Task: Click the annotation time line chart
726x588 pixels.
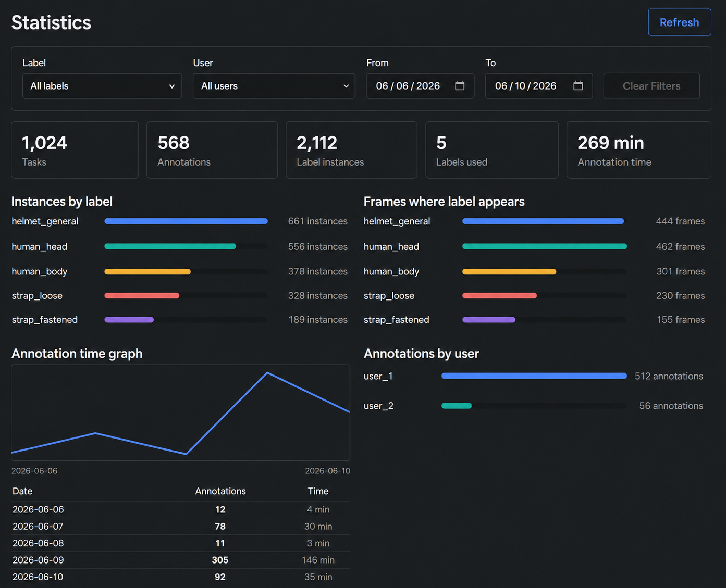Action: [181, 412]
